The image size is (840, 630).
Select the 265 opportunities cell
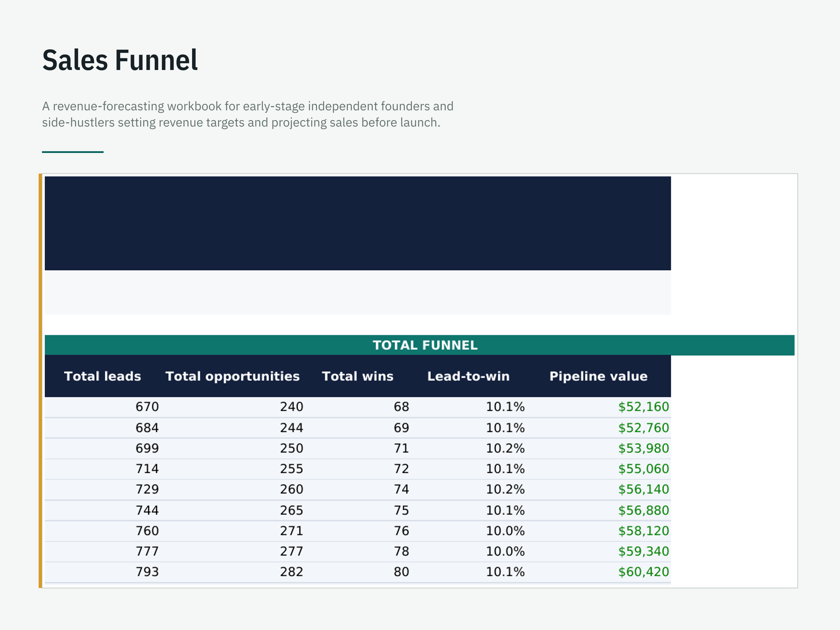[292, 510]
